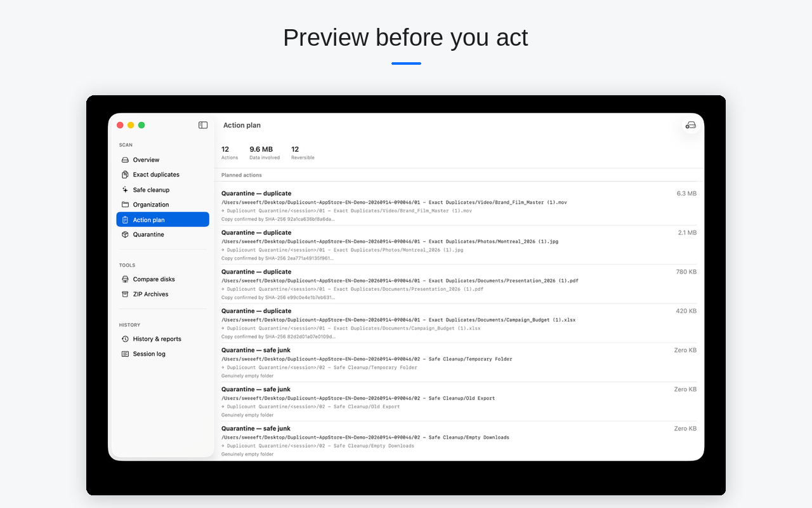Click the Session log icon
The height and width of the screenshot is (508, 812).
[125, 354]
